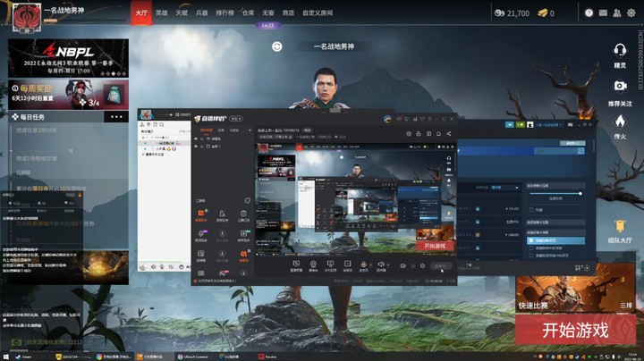Click the 精灵 headset icon
Viewport: 644px width, 361px height.
620,51
